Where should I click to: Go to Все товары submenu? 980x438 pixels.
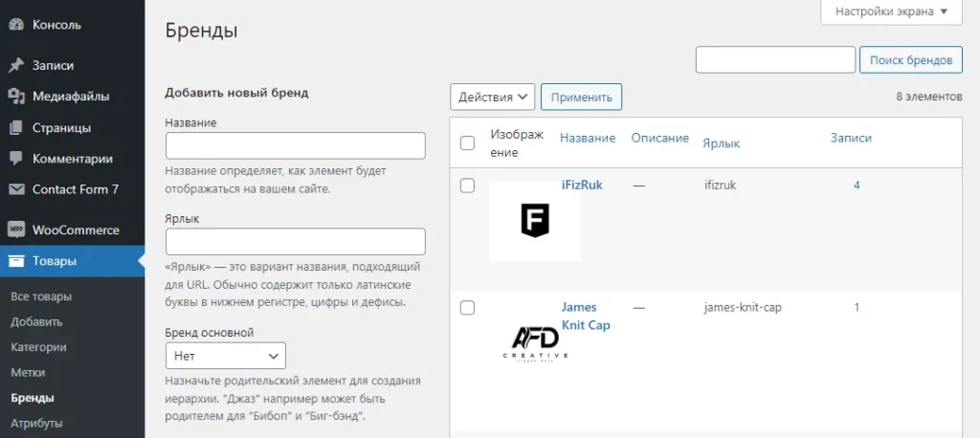click(41, 296)
